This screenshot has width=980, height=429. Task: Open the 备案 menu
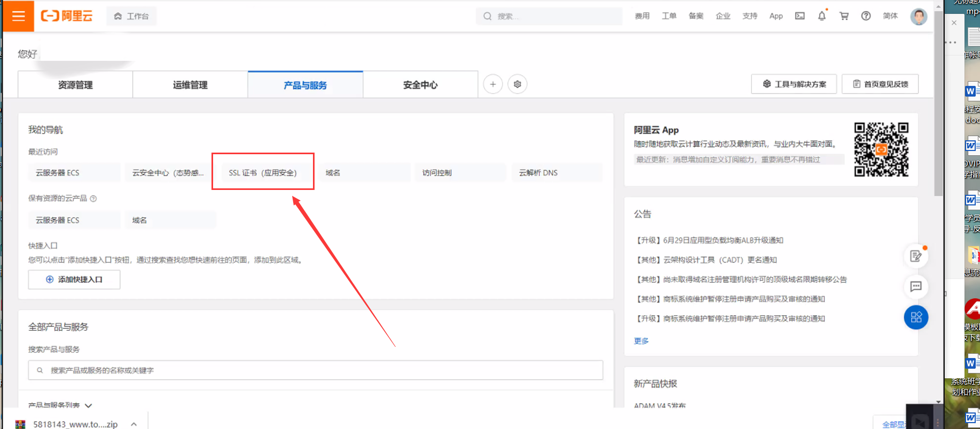click(696, 16)
